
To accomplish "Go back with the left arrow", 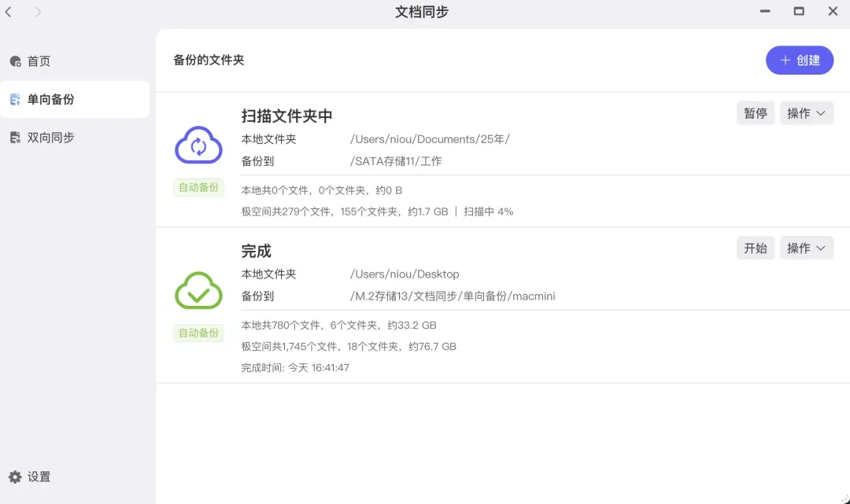I will 9,12.
